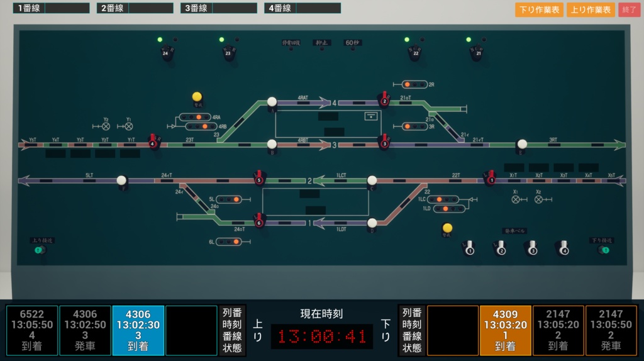Click the 押止 indicator label
Screen dimensions: 644x361
(321, 43)
